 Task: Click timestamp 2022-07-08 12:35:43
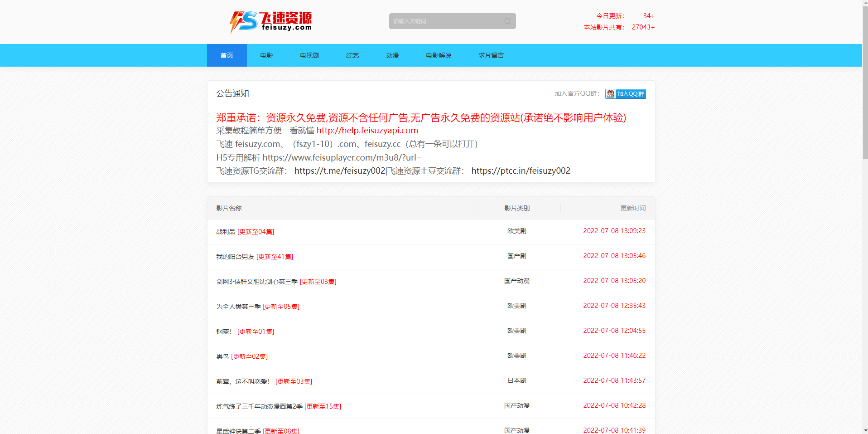[614, 306]
